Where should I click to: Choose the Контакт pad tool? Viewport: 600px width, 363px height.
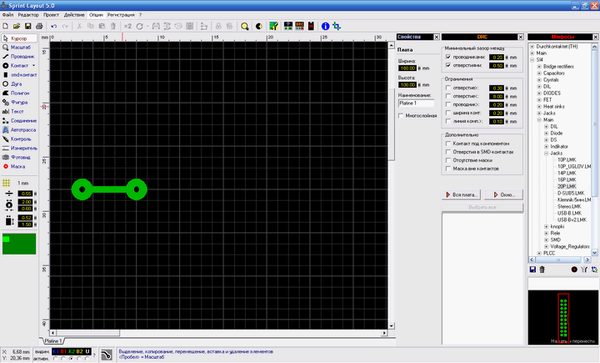pyautogui.click(x=19, y=65)
